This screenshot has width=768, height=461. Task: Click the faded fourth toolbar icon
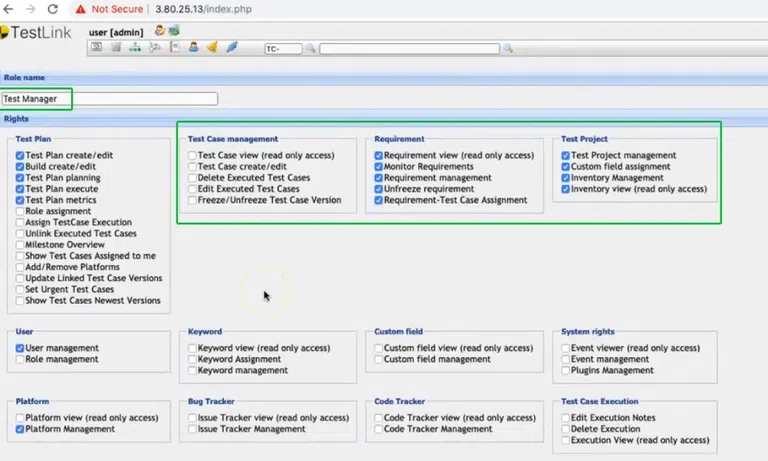[155, 47]
